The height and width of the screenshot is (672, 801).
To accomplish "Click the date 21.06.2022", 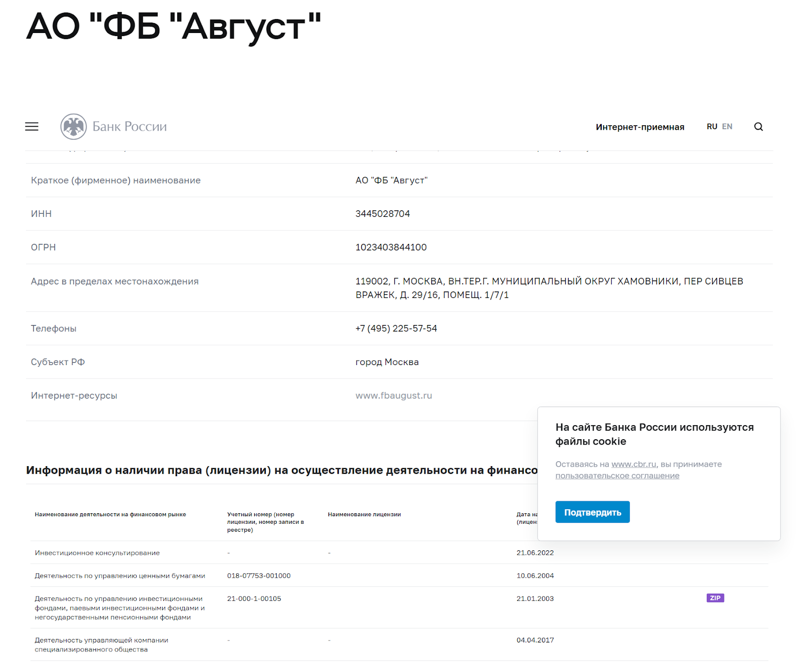I will click(535, 553).
